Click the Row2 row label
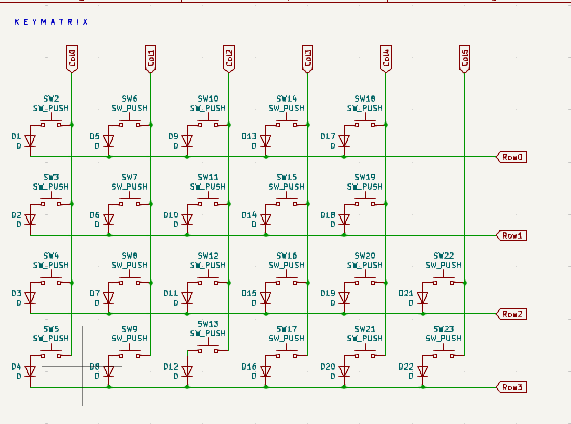 (x=512, y=314)
